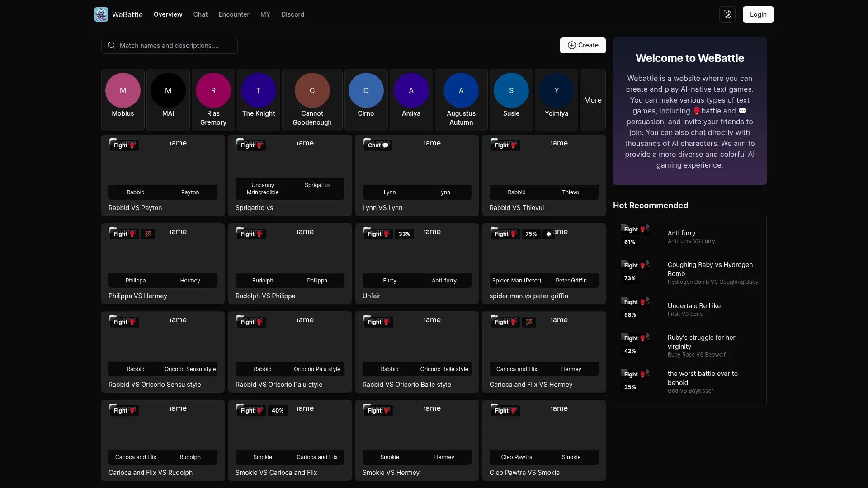Select the Cannot Goodenough avatar
The height and width of the screenshot is (488, 868).
(x=312, y=90)
